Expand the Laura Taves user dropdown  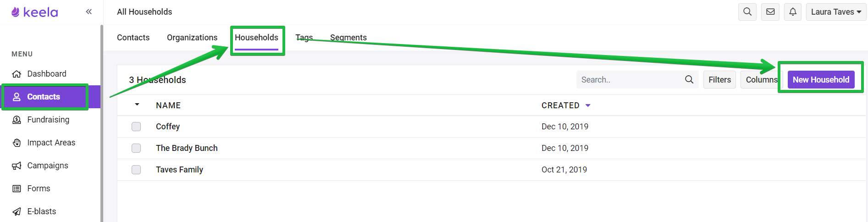click(x=836, y=12)
